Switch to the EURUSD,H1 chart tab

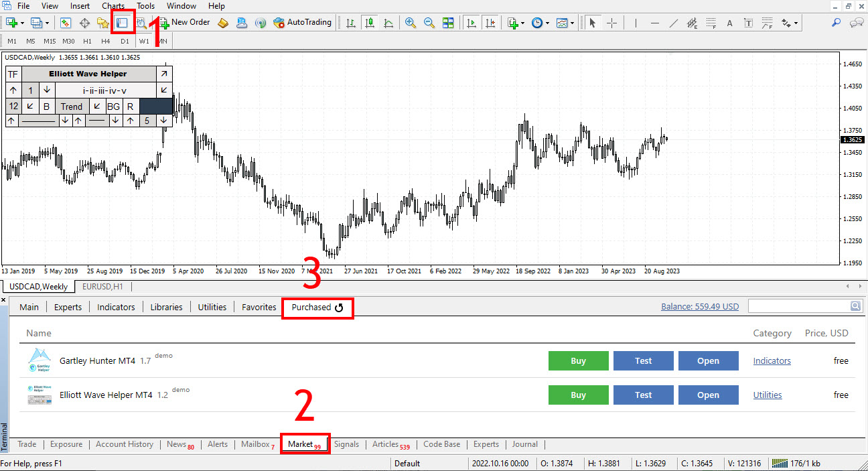pyautogui.click(x=102, y=286)
